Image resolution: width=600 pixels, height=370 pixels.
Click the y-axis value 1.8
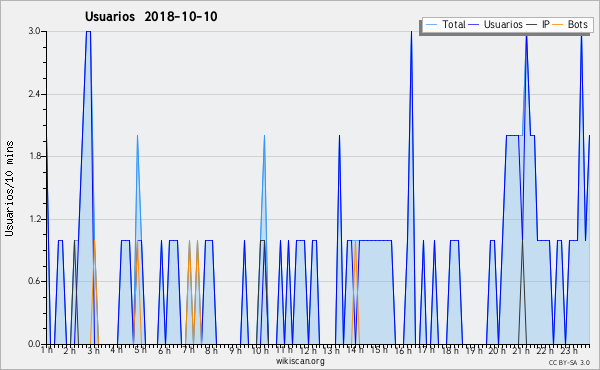coord(34,156)
